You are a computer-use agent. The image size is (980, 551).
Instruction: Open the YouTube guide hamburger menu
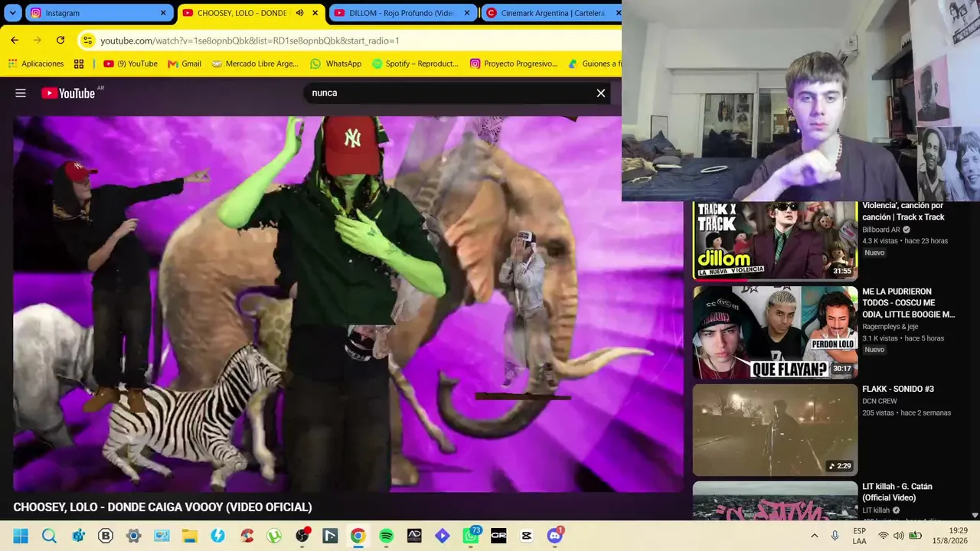pos(21,93)
